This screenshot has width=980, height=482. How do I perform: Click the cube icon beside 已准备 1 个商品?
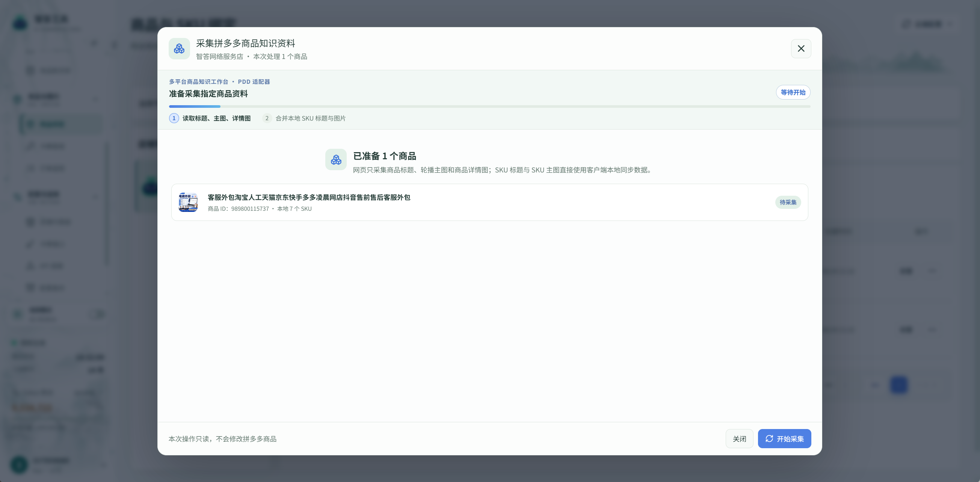[336, 159]
